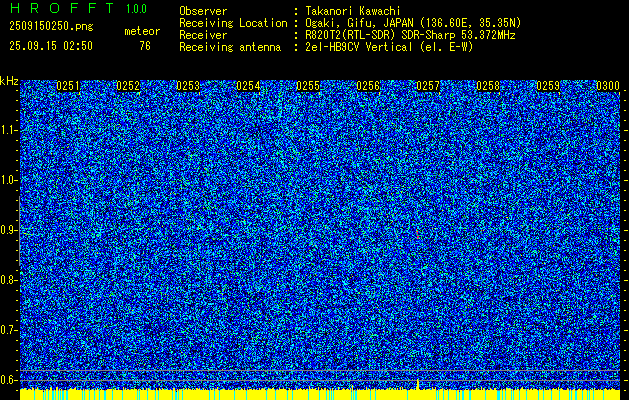The width and height of the screenshot is (629, 400).
Task: Click the observer name Takanori Kawachi
Action: click(x=353, y=11)
